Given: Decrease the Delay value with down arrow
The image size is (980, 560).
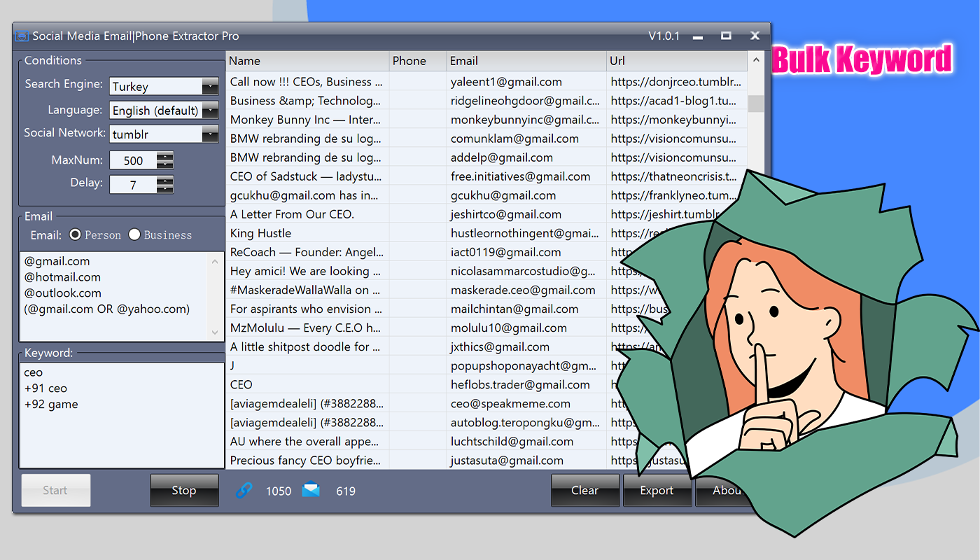Looking at the screenshot, I should coord(165,189).
